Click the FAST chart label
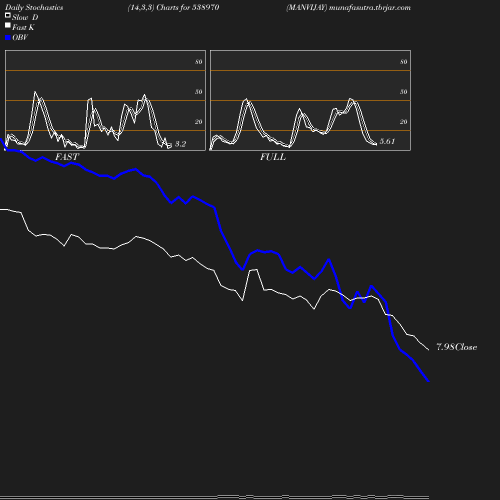The image size is (500, 500). pos(67,157)
